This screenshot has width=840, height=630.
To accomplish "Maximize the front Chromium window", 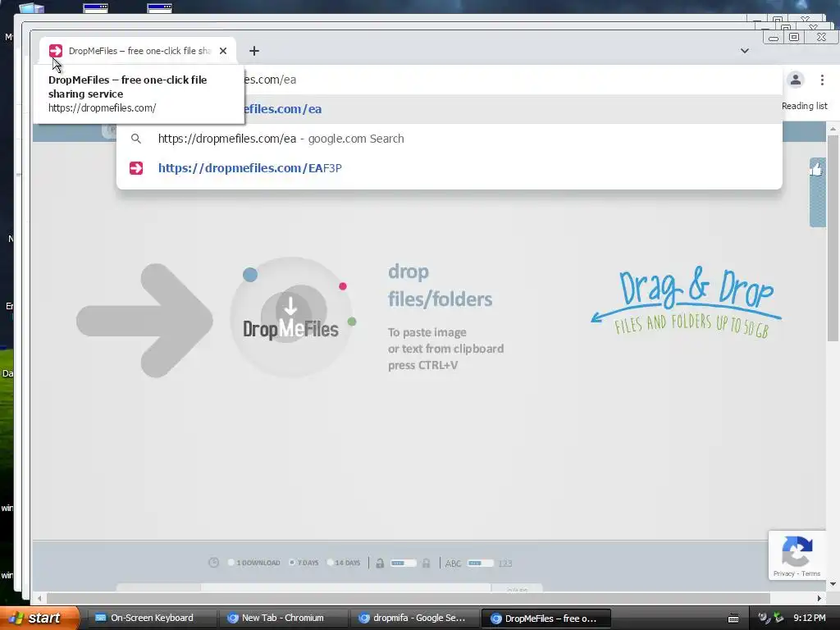I will point(794,38).
